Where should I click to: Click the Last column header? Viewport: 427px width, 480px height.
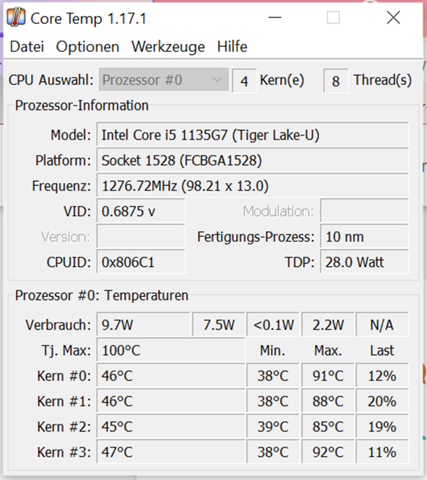click(x=382, y=350)
